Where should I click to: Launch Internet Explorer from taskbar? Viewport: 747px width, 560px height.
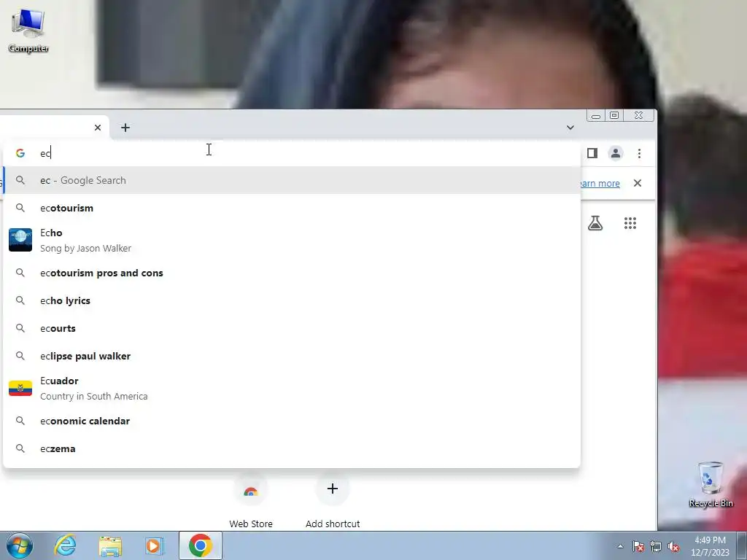[x=65, y=545]
